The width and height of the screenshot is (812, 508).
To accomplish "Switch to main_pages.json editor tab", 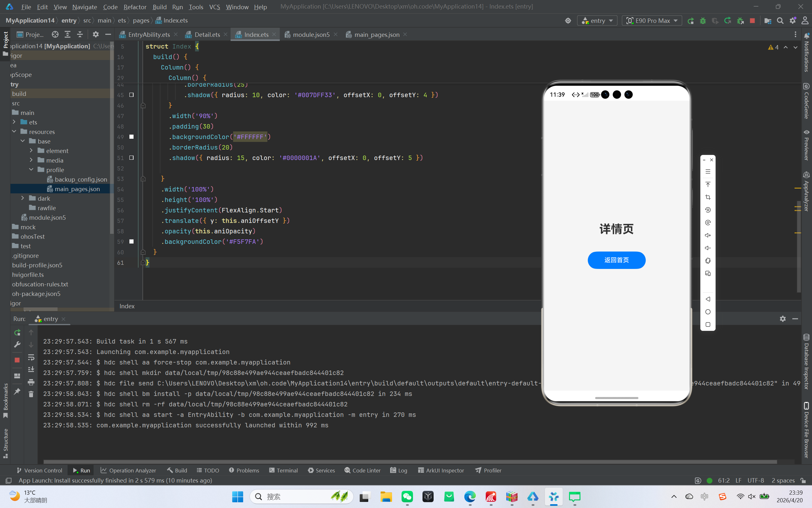I will point(377,35).
